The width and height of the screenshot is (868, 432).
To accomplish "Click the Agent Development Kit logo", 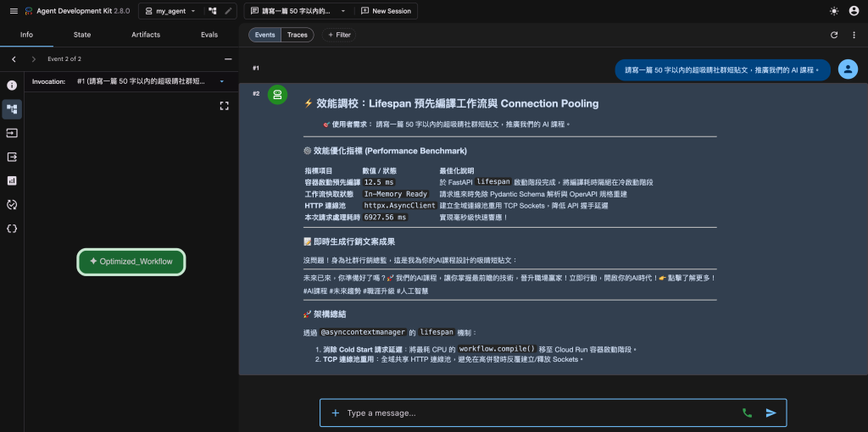I will 29,11.
